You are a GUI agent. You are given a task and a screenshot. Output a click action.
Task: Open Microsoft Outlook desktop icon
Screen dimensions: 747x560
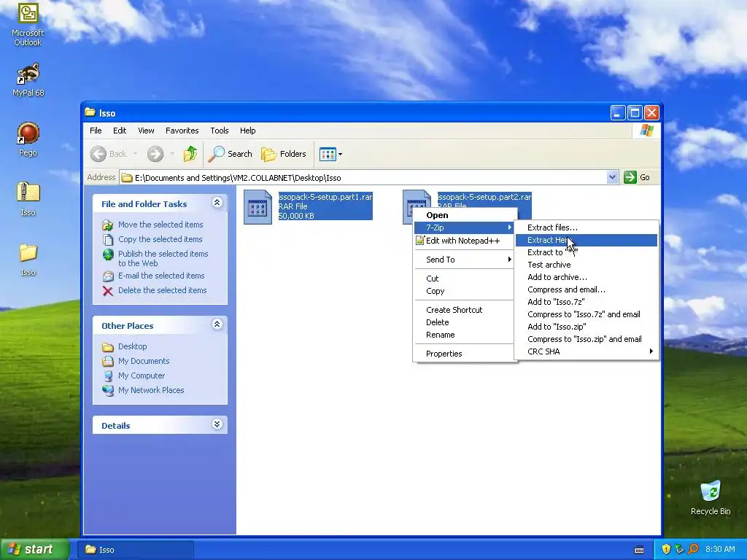click(x=28, y=24)
